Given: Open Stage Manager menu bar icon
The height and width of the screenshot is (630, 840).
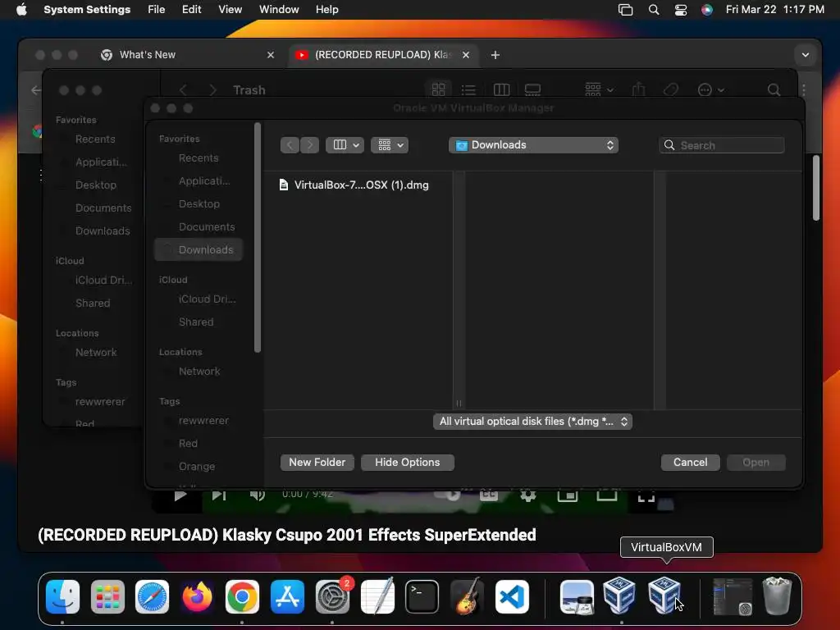Looking at the screenshot, I should tap(625, 10).
